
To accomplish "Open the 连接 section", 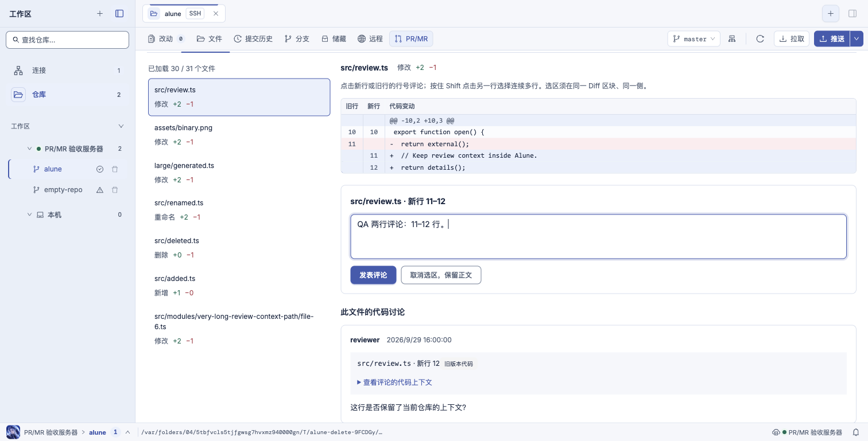I will click(68, 71).
